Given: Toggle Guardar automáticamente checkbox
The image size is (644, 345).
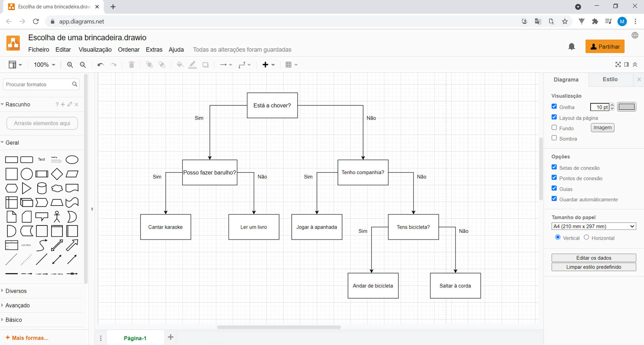Looking at the screenshot, I should pos(554,199).
